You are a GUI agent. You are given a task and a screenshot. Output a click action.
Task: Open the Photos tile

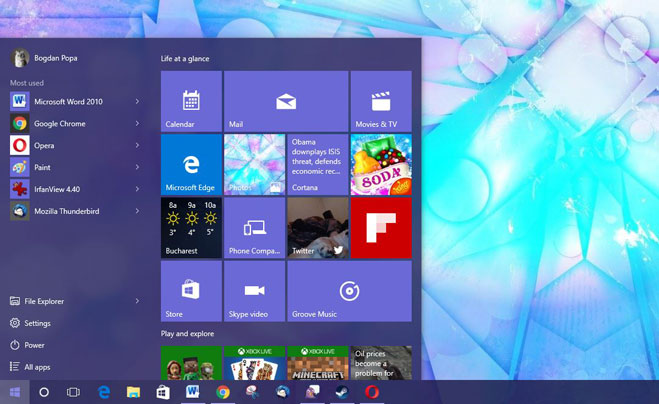coord(255,165)
